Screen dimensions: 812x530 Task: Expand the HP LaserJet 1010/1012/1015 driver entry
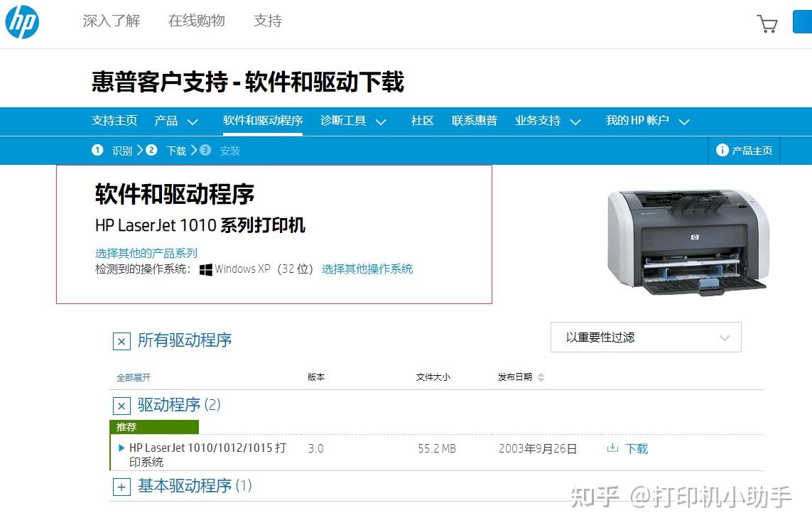121,448
